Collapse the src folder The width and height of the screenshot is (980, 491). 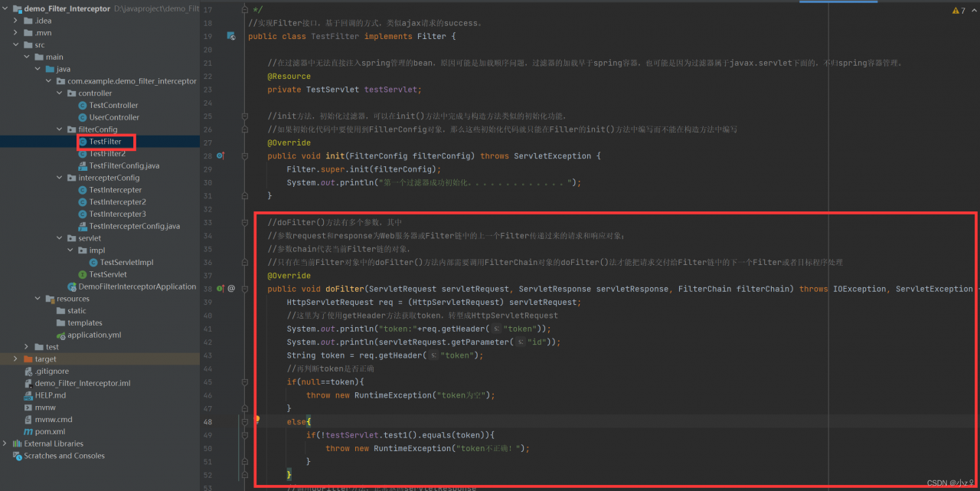[x=16, y=45]
